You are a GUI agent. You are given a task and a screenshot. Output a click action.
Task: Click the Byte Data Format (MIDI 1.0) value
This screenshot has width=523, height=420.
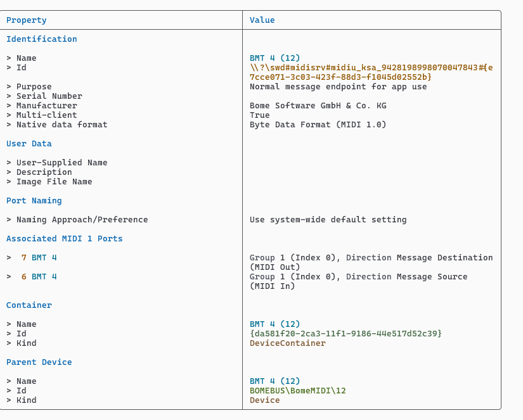(x=318, y=125)
